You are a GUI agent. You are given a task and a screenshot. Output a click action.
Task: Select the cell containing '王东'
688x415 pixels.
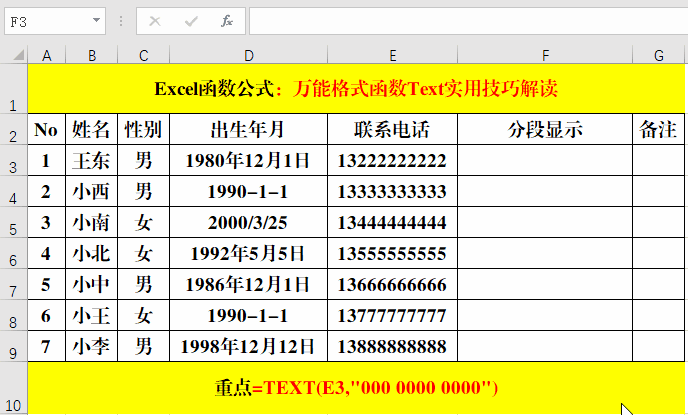[x=92, y=161]
